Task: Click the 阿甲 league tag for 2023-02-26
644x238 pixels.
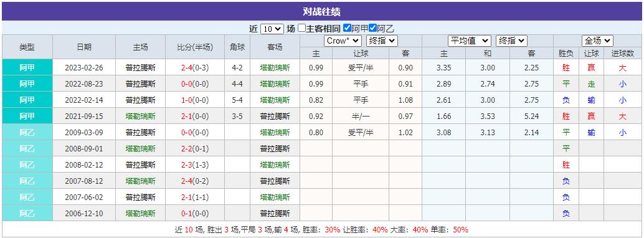Action: click(x=27, y=68)
